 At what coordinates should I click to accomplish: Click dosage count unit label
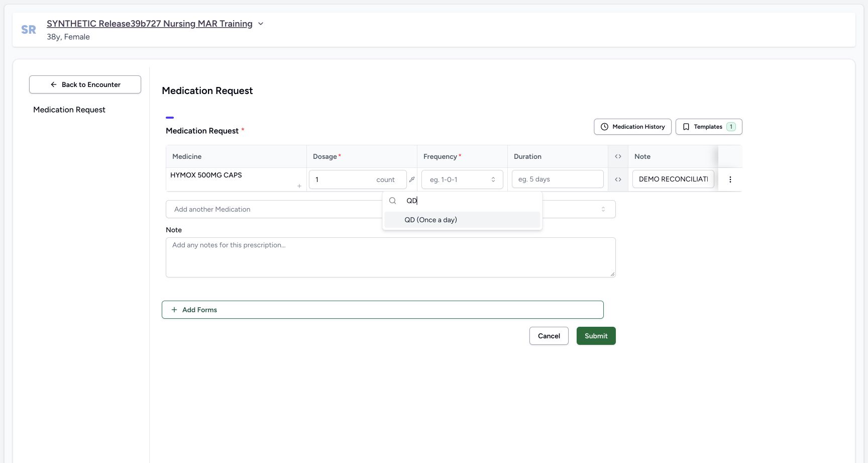pyautogui.click(x=385, y=179)
